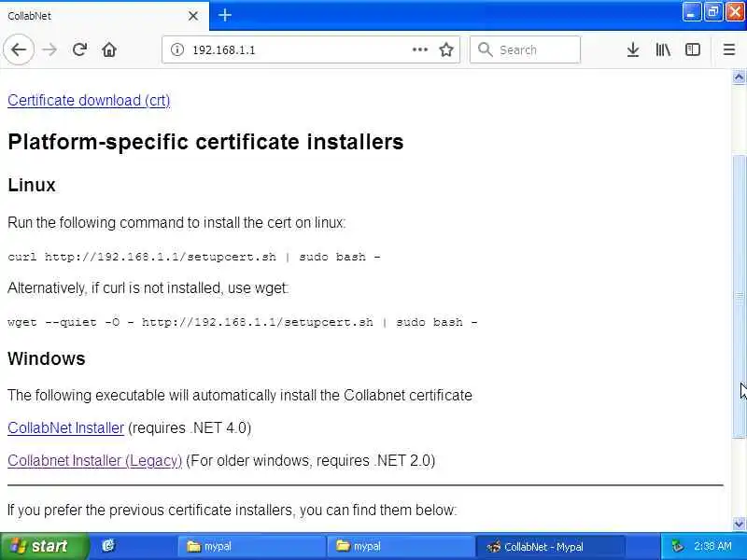Reload the current page
747x560 pixels.
pyautogui.click(x=79, y=49)
